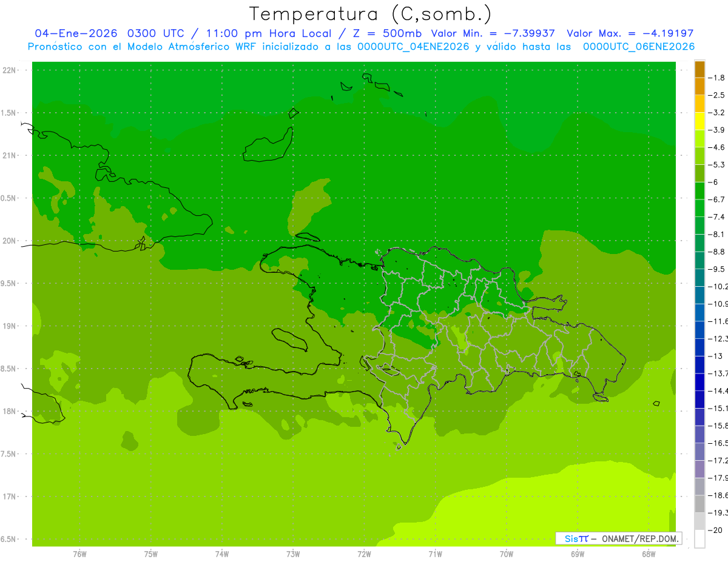Click the '22N' latitude label

pyautogui.click(x=10, y=70)
